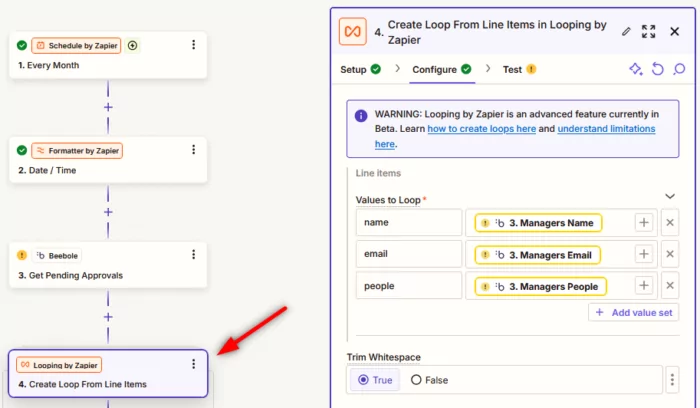Click the name key input field
This screenshot has height=408, width=700.
(x=408, y=222)
